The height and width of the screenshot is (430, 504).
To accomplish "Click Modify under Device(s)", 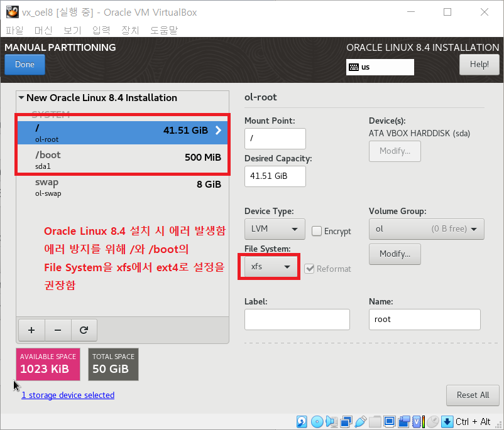I will click(395, 151).
